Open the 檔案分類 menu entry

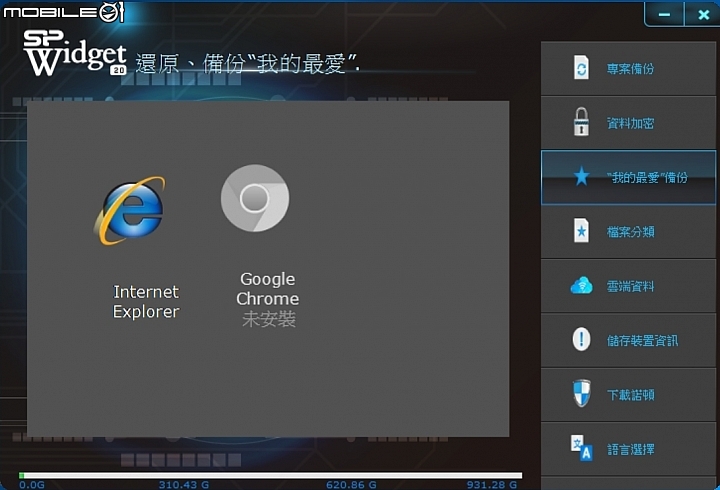point(628,231)
